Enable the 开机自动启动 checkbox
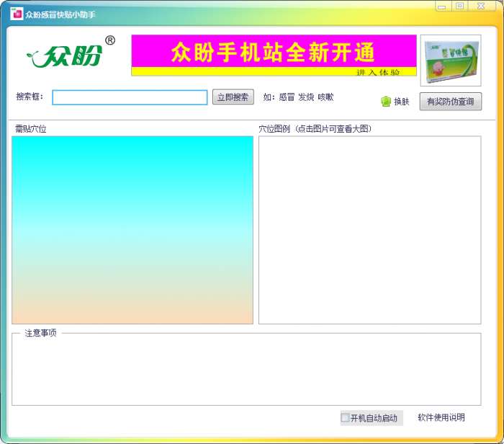 tap(345, 417)
